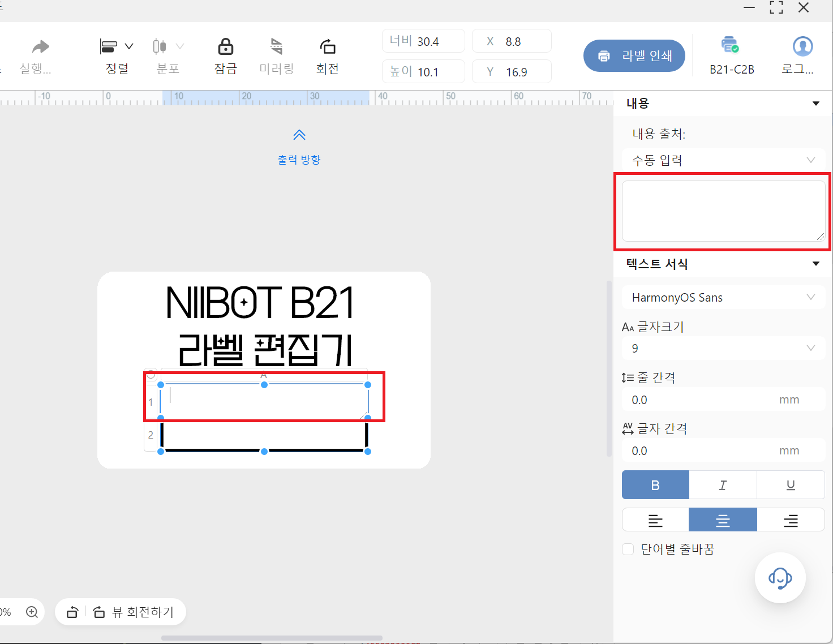Screen dimensions: 833x644
Task: Open B21-C2B printer connection icon
Action: coord(730,45)
